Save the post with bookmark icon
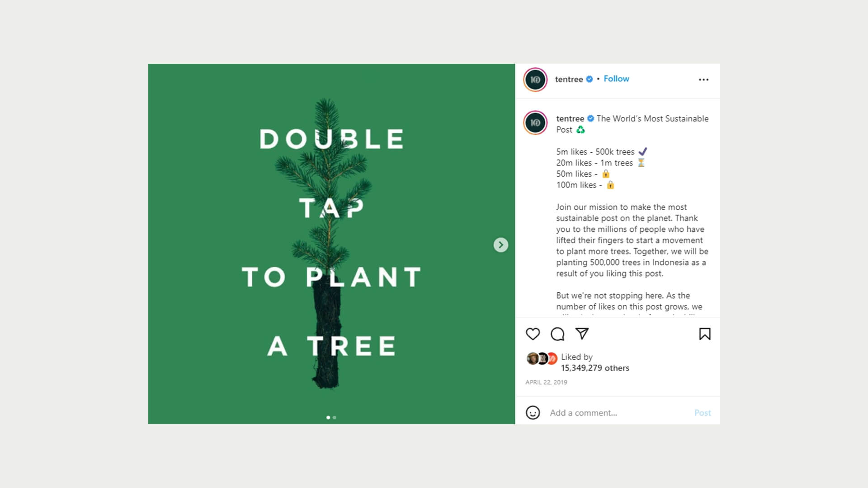The width and height of the screenshot is (868, 488). pyautogui.click(x=704, y=334)
